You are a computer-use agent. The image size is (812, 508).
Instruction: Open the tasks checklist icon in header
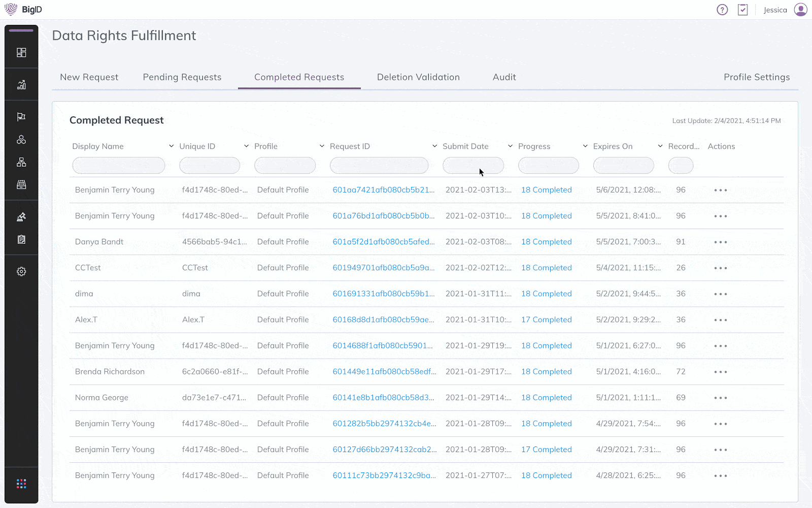coord(743,9)
